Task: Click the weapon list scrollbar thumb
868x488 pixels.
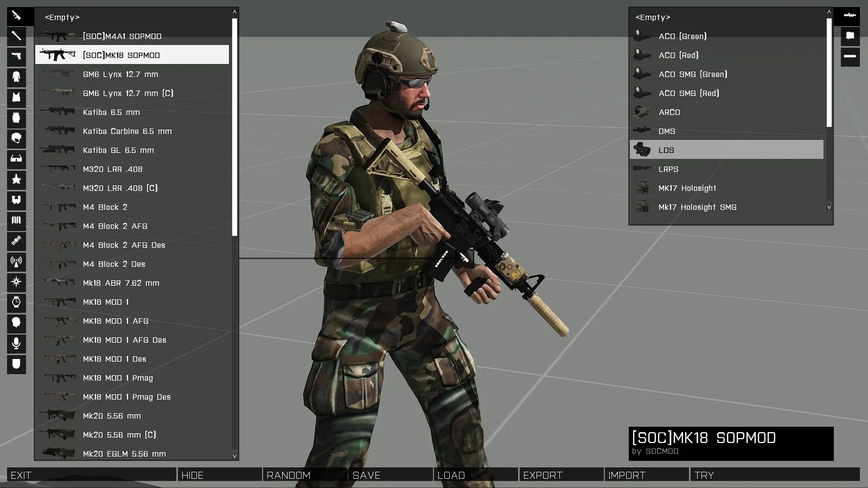Action: 234,127
